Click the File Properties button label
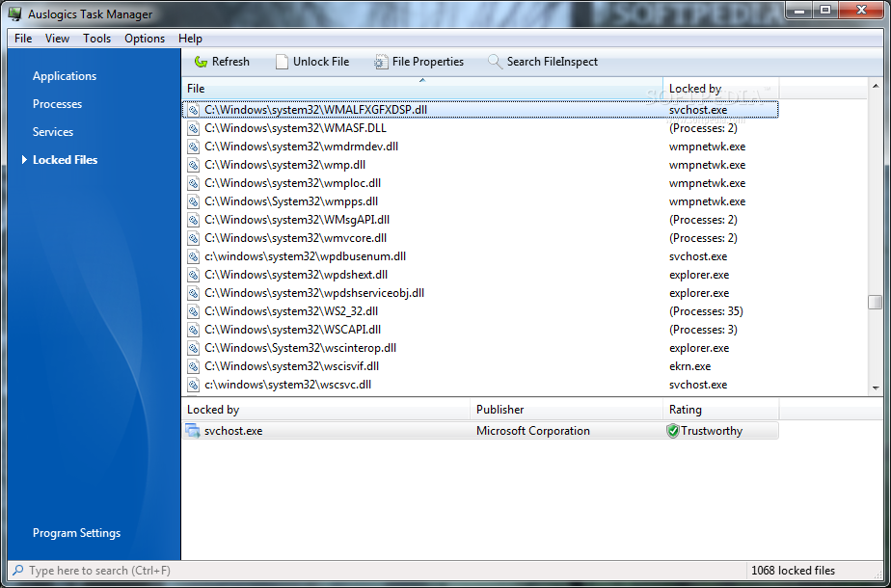 [x=428, y=62]
